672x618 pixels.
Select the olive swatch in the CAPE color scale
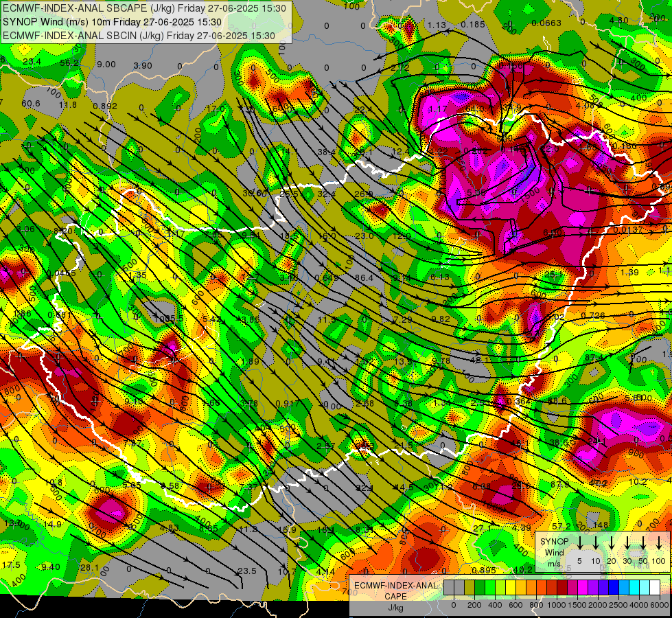click(470, 587)
